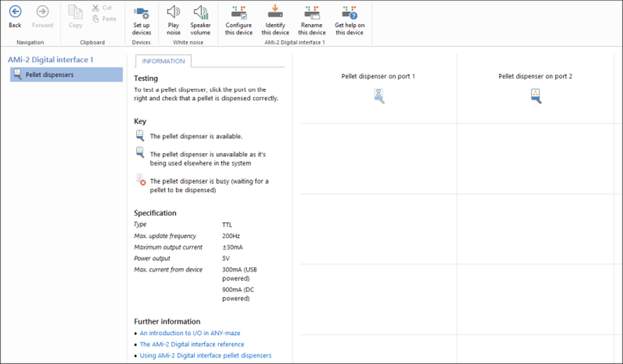
Task: Open The AMi-2 Digital interface reference link
Action: (x=192, y=345)
